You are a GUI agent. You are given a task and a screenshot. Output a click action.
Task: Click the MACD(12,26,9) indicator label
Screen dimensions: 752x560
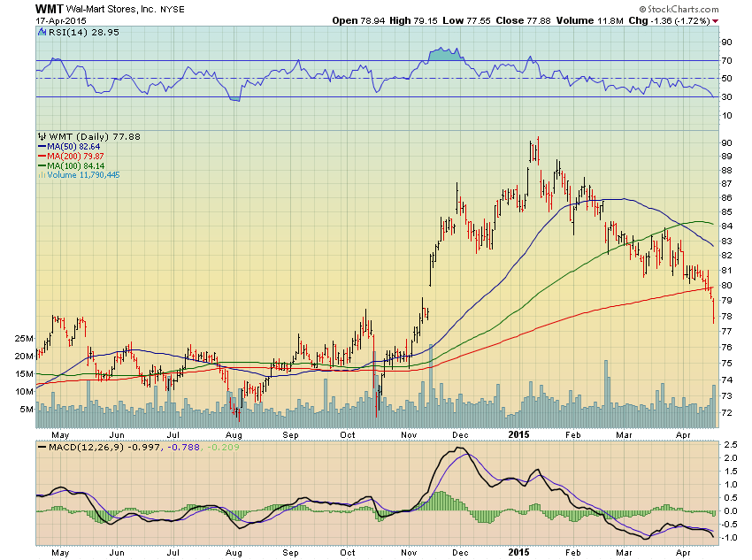coord(87,448)
